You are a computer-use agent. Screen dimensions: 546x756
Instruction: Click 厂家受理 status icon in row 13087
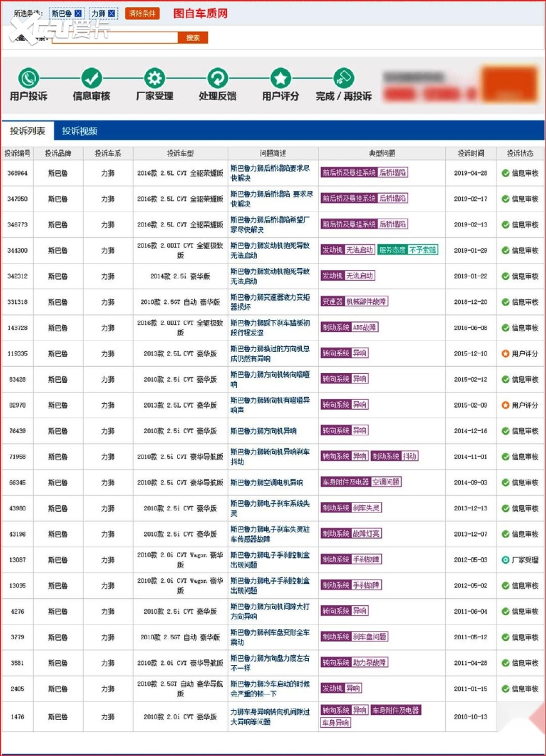point(505,560)
